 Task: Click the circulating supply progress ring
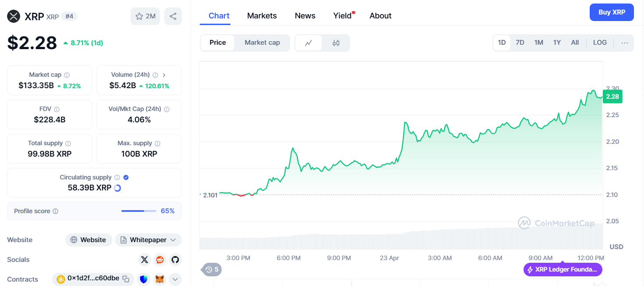(x=117, y=188)
